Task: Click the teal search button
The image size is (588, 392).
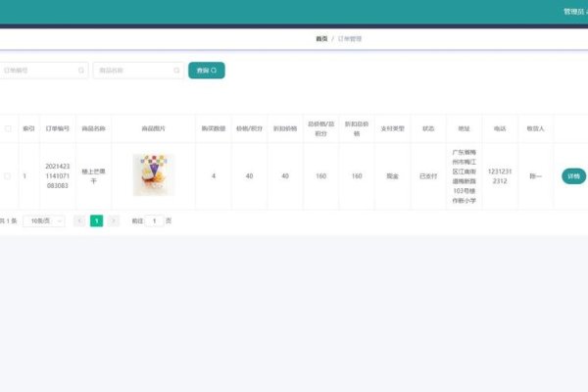Action: (207, 71)
